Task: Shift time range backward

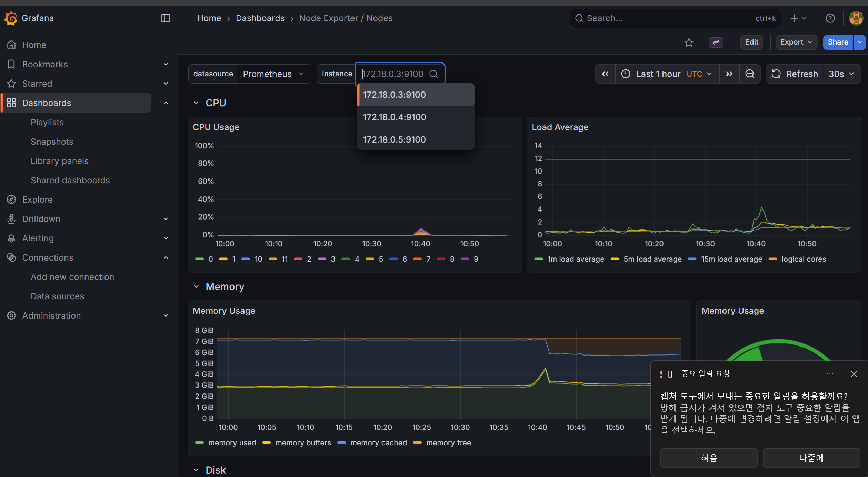Action: point(605,74)
